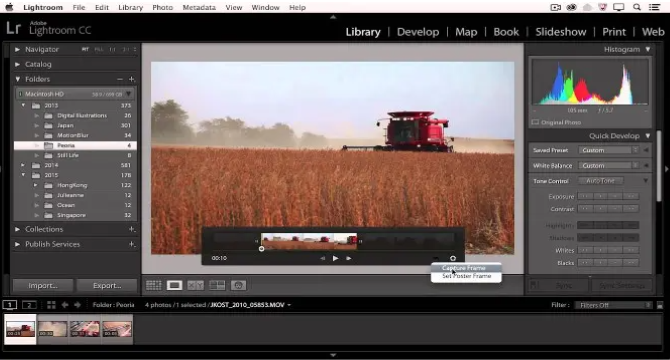Click Spotlight search icon in menu bar
The image size is (670, 360).
[x=637, y=7]
